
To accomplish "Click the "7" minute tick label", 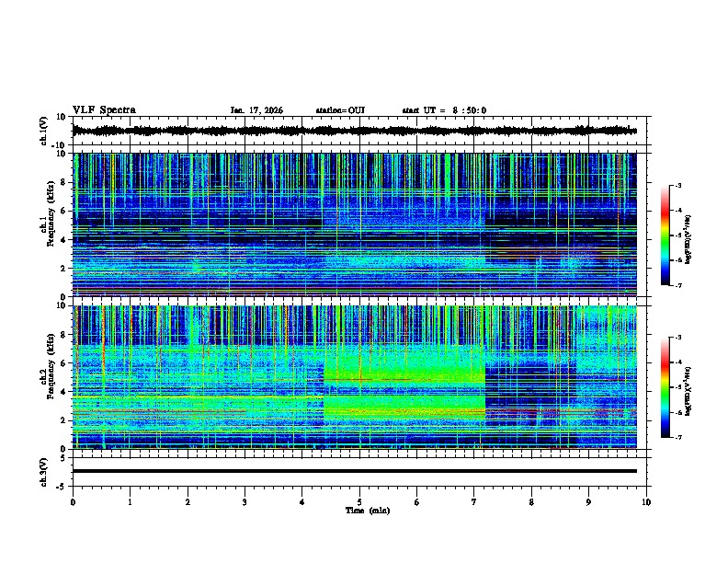I will [474, 502].
